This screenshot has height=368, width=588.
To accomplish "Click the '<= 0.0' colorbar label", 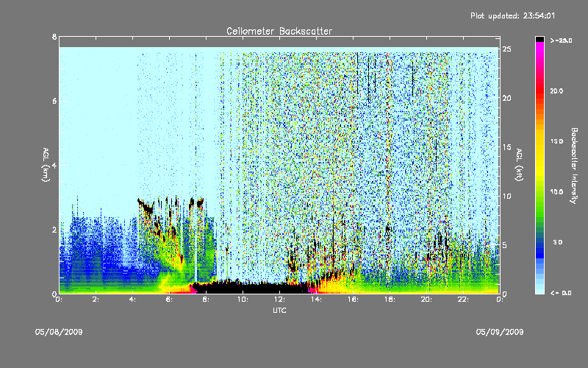I will click(561, 293).
